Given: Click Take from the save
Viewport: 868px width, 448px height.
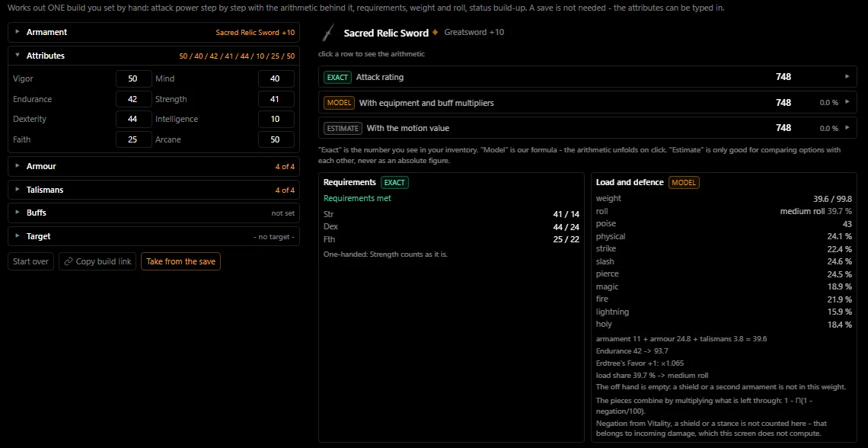Looking at the screenshot, I should pyautogui.click(x=180, y=261).
